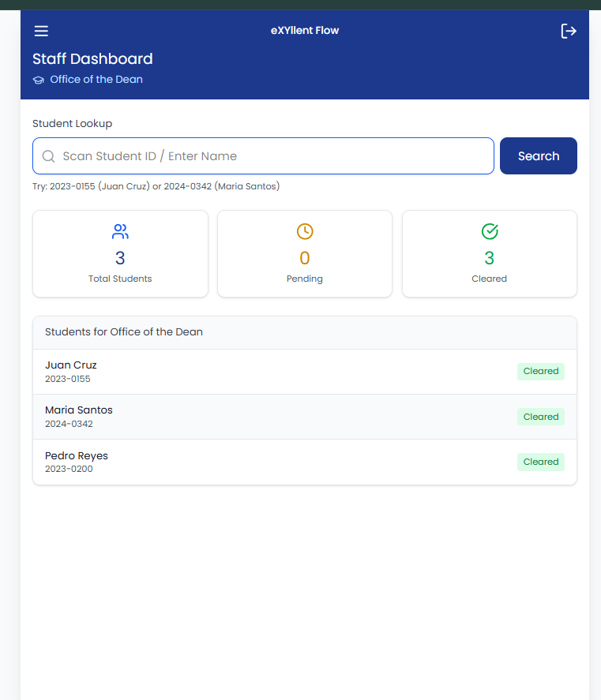Screen dimensions: 601x700
Task: Select the Cleared badge next to Juan Cruz
Action: coord(541,371)
